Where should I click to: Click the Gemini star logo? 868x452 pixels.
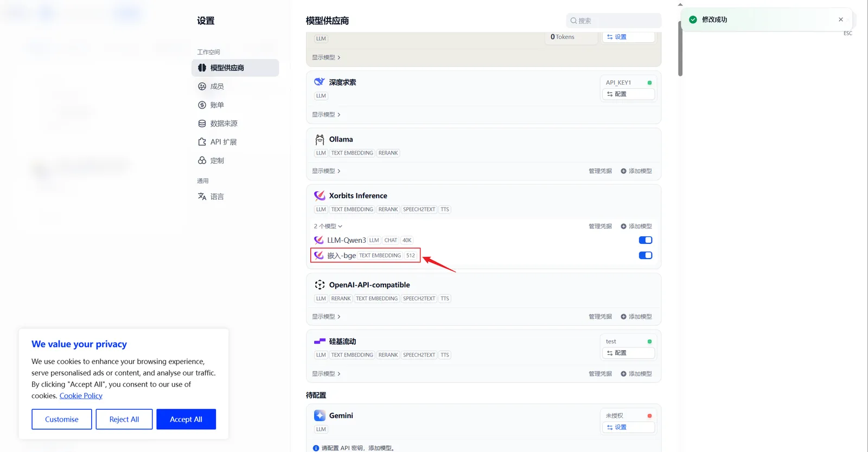[320, 416]
